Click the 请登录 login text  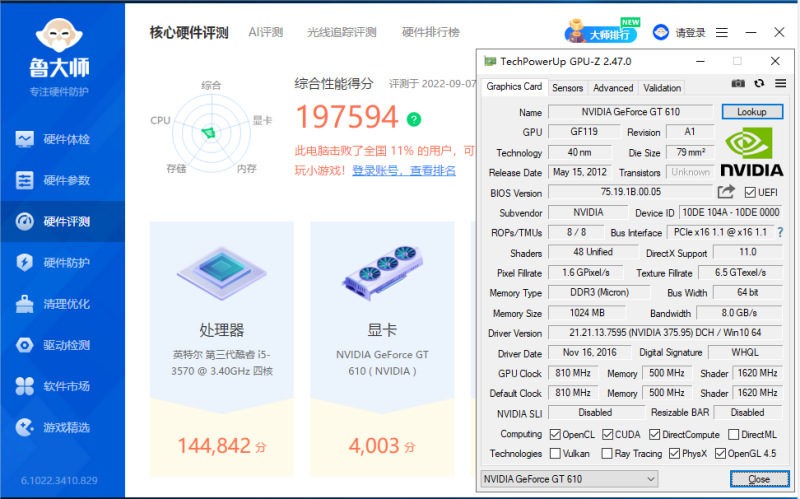(x=691, y=33)
